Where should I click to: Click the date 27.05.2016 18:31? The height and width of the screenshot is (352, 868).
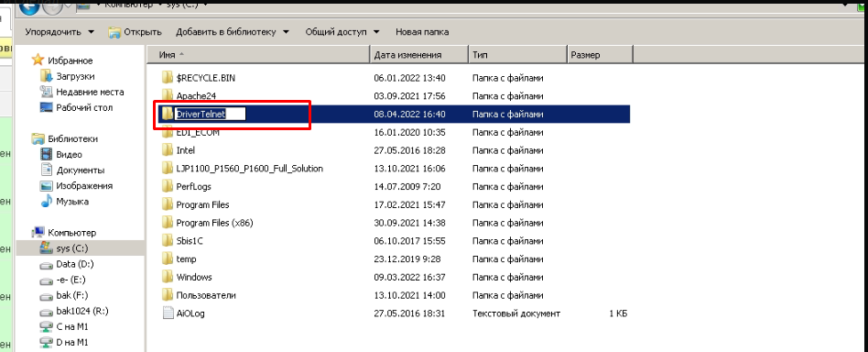409,313
